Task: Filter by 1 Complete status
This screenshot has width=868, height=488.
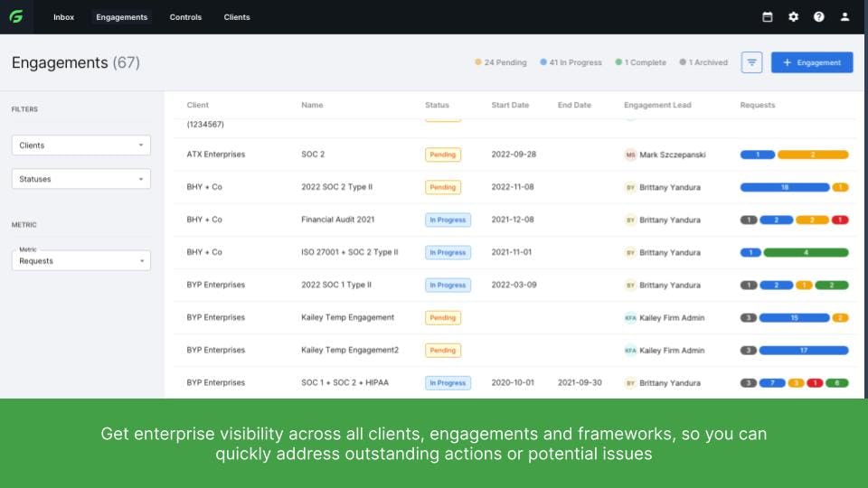Action: click(640, 62)
